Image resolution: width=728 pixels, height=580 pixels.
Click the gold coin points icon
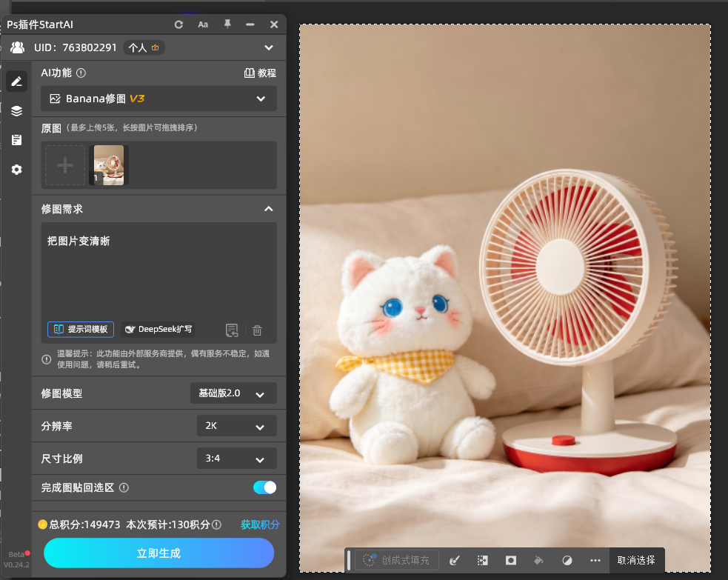(43, 524)
